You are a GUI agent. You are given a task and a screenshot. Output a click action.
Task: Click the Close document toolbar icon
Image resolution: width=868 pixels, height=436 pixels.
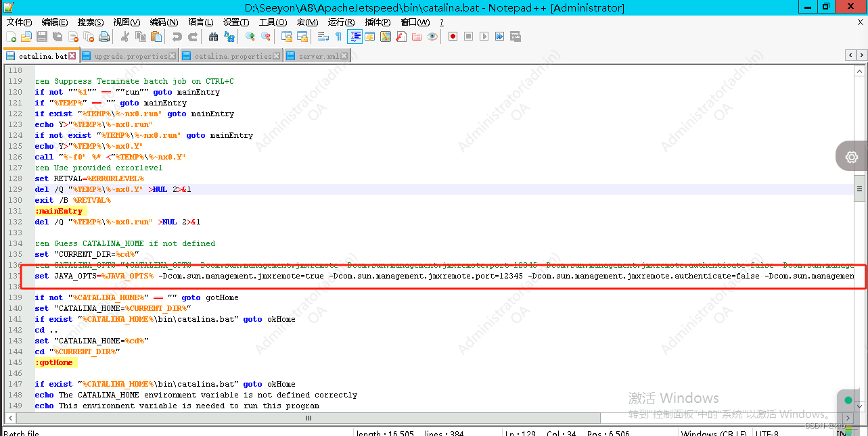pyautogui.click(x=73, y=37)
